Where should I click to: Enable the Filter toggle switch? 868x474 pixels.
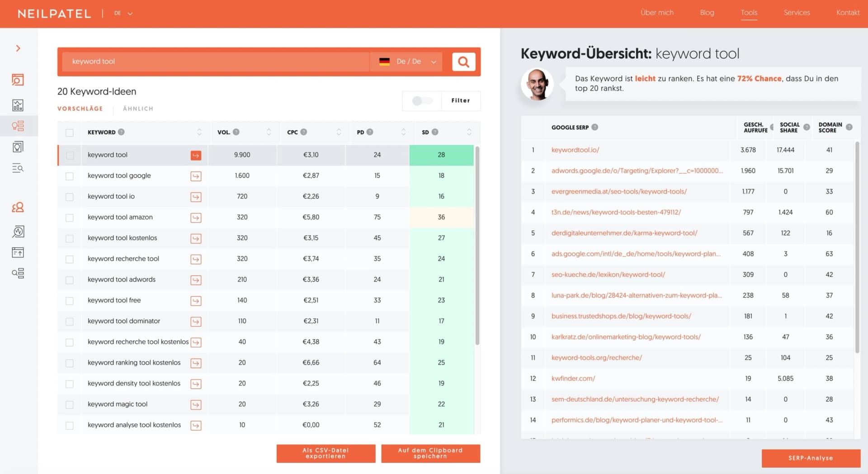tap(421, 100)
